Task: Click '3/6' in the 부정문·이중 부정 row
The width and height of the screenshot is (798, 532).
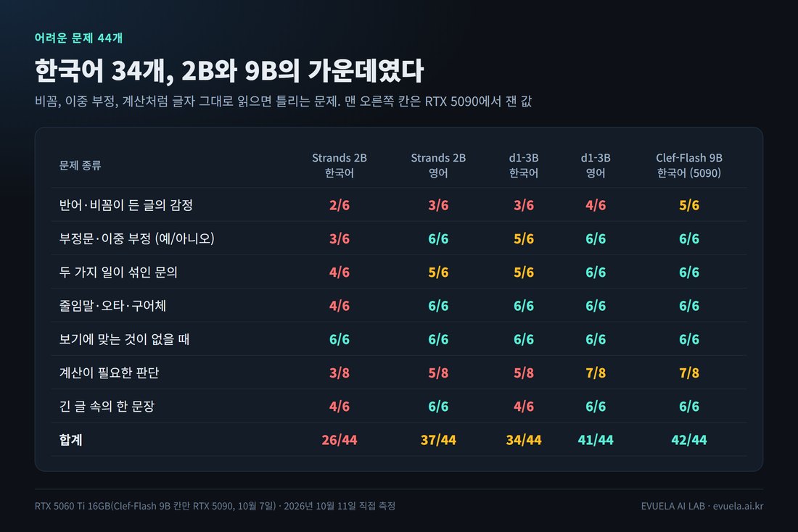Action: tap(340, 238)
